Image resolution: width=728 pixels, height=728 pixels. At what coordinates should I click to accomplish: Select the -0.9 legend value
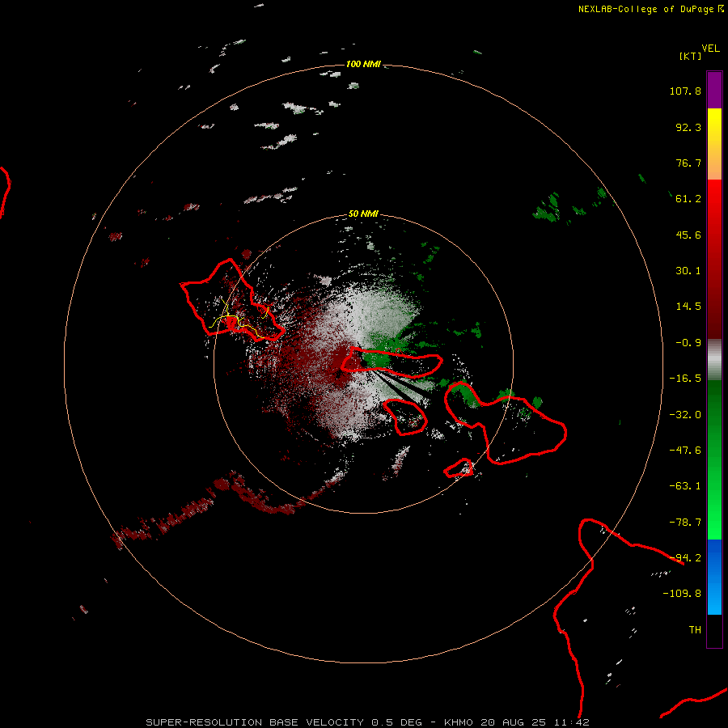pos(688,343)
